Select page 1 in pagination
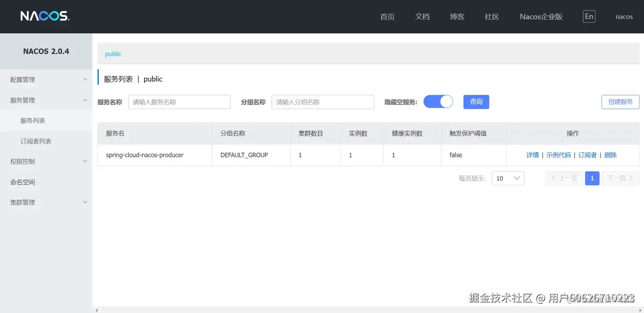Image resolution: width=644 pixels, height=313 pixels. pyautogui.click(x=592, y=178)
